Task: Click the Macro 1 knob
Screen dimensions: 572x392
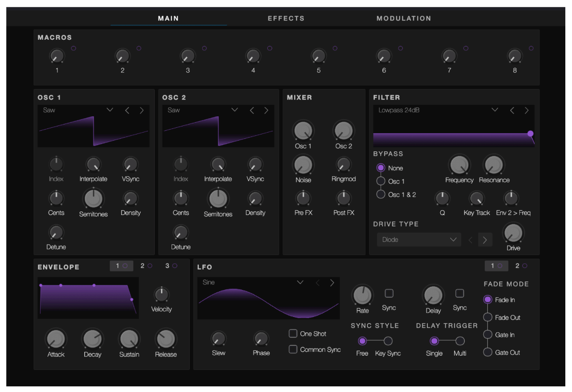Action: coord(57,56)
